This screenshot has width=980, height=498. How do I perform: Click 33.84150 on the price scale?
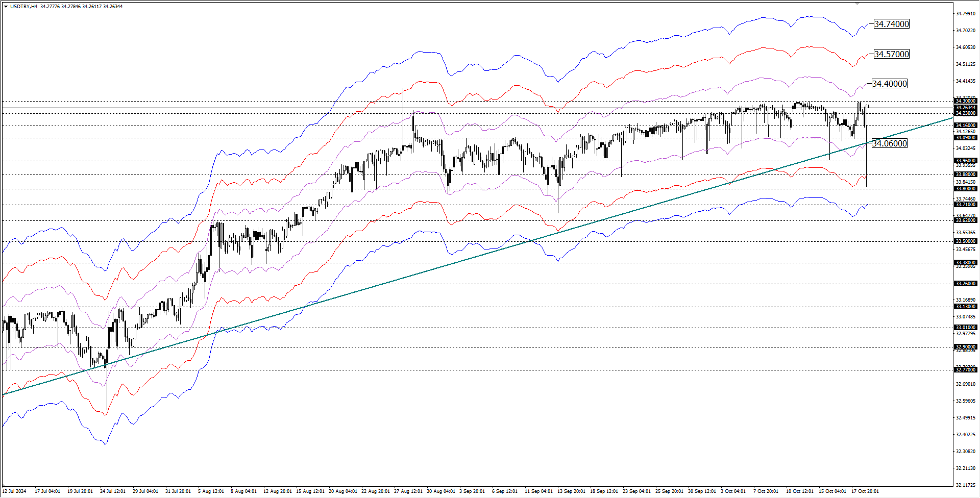pos(966,182)
